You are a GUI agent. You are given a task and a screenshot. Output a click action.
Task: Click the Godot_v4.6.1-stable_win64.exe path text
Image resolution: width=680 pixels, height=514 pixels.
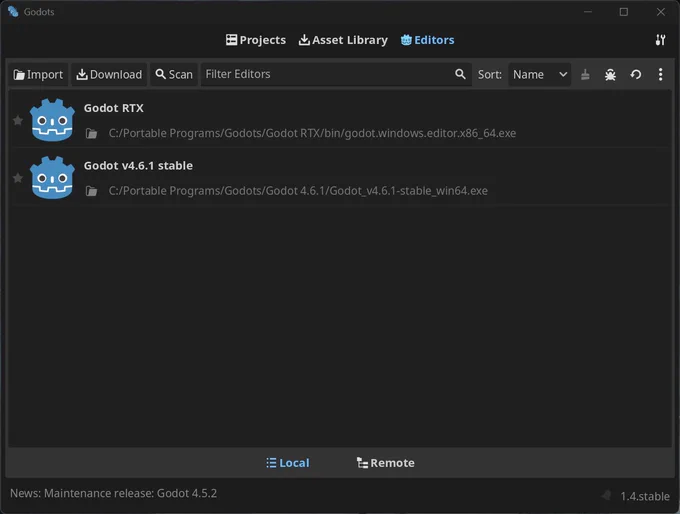pos(298,191)
